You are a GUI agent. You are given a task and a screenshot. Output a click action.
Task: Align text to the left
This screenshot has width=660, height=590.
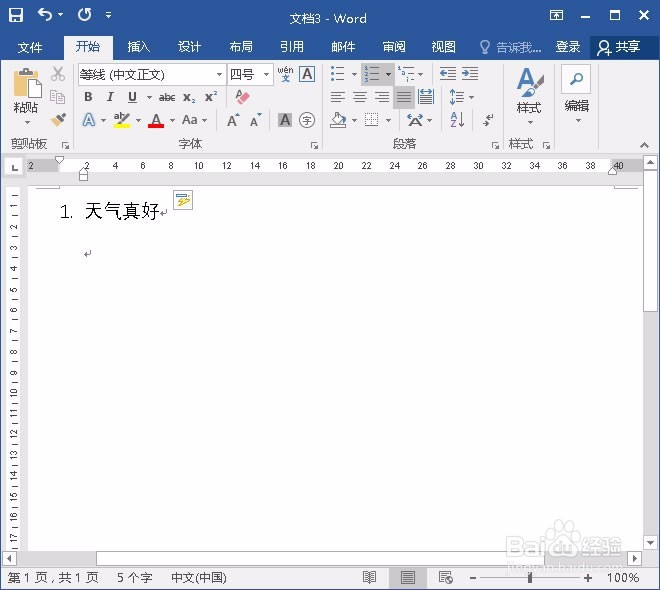tap(338, 97)
